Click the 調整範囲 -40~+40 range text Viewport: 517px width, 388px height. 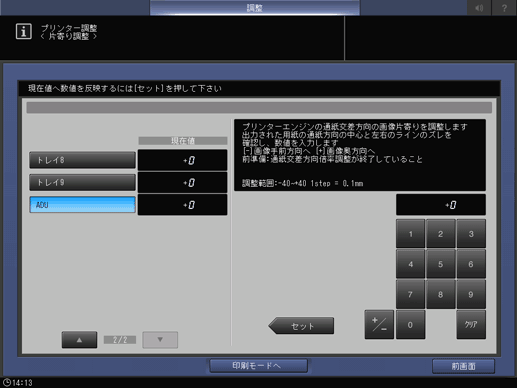[x=303, y=183]
